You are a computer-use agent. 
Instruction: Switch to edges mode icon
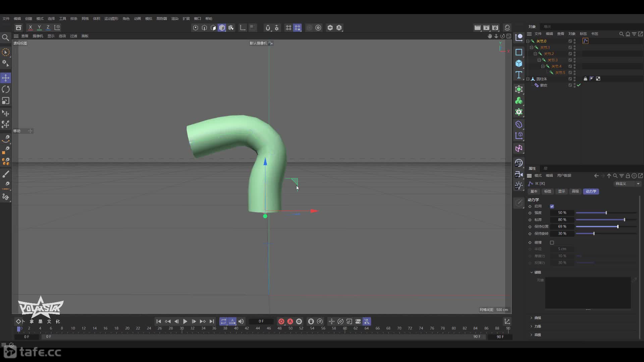click(x=204, y=28)
